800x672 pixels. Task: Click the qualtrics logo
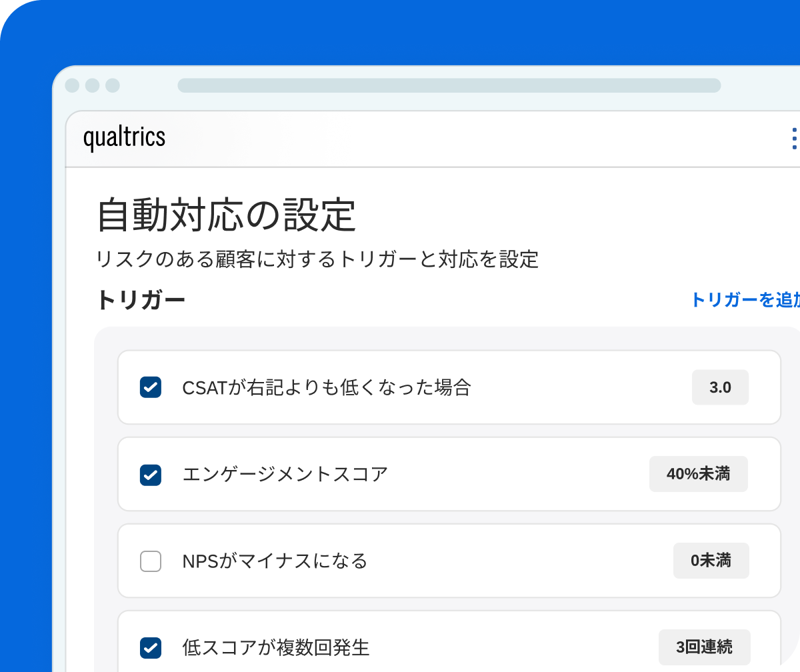coord(124,137)
